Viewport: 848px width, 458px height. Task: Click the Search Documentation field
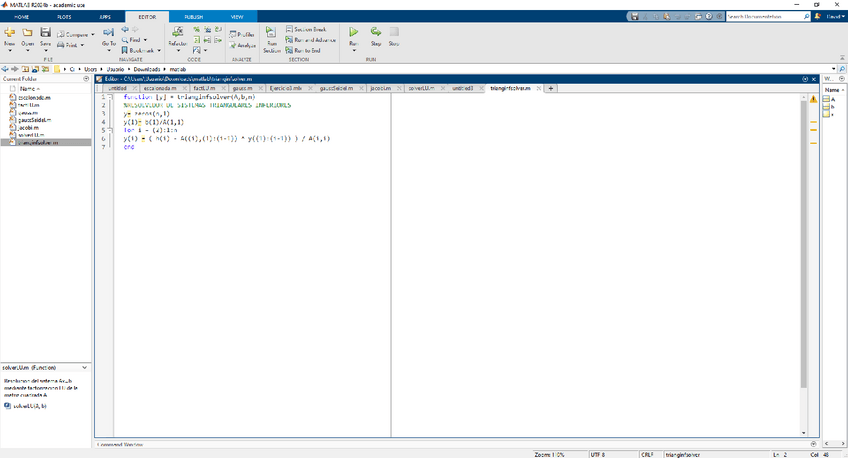[x=763, y=17]
